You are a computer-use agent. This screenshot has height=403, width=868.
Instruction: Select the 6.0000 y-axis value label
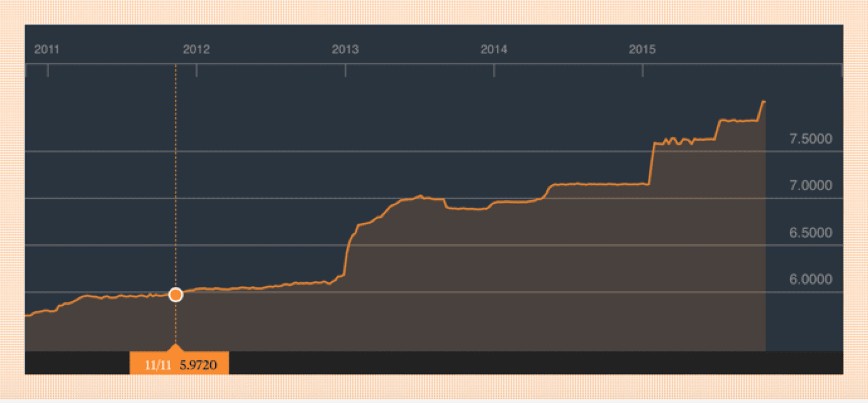[810, 280]
